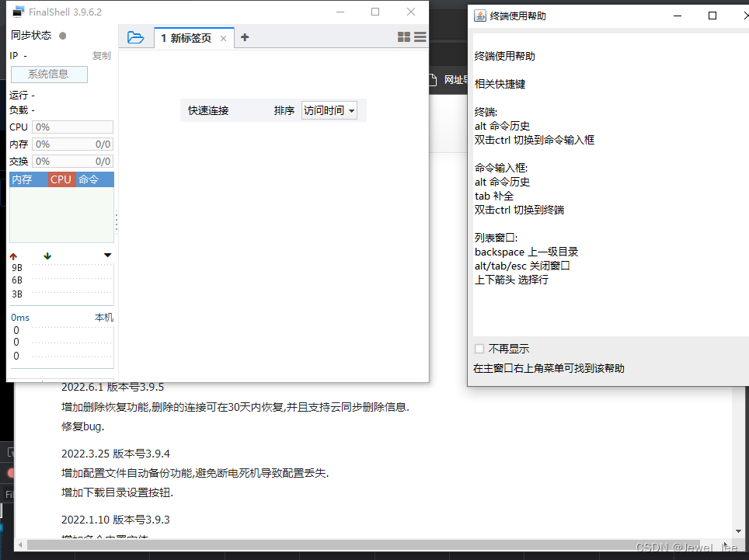This screenshot has height=560, width=749.
Task: Click the red upload arrow icon
Action: click(x=13, y=256)
